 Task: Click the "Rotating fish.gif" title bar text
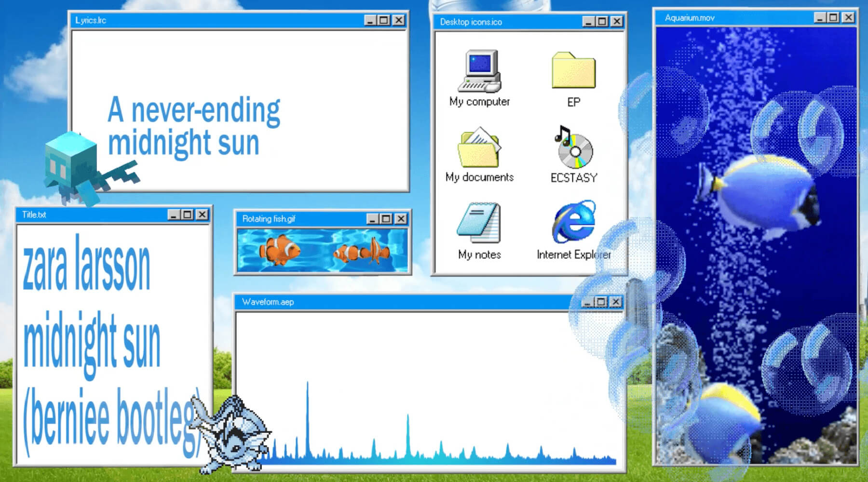click(x=269, y=219)
